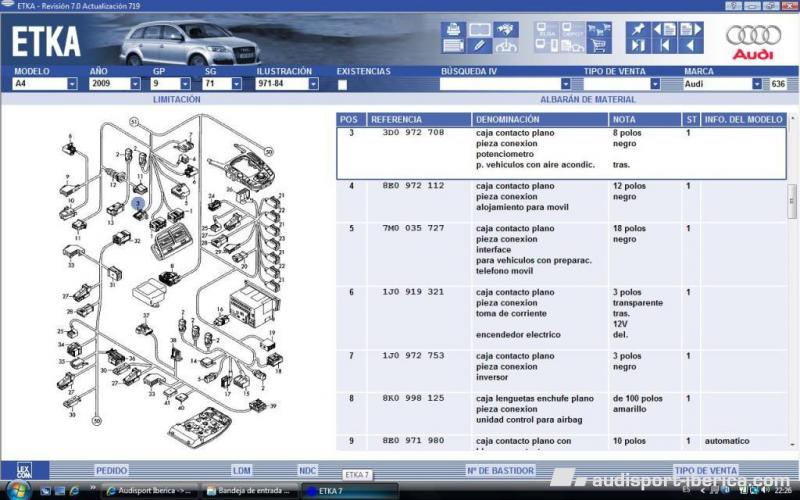Click the multiple shopping carts icon
Image resolution: width=800 pixels, height=500 pixels.
[599, 29]
